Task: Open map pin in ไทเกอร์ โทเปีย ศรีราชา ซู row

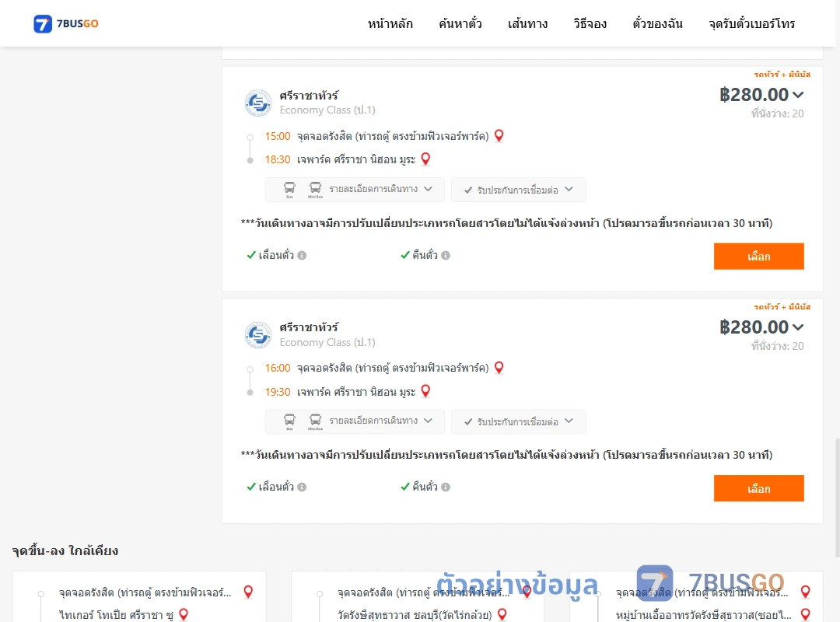Action: [184, 614]
